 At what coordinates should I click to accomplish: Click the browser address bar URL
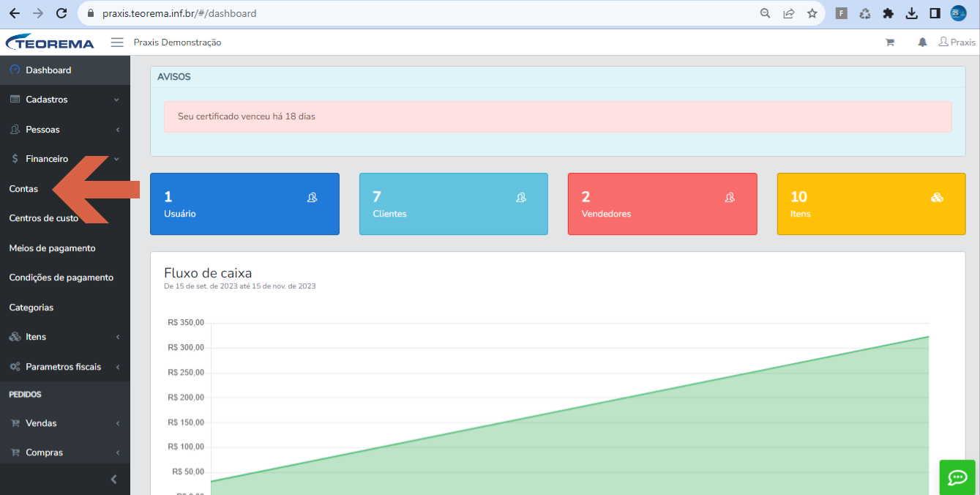179,13
